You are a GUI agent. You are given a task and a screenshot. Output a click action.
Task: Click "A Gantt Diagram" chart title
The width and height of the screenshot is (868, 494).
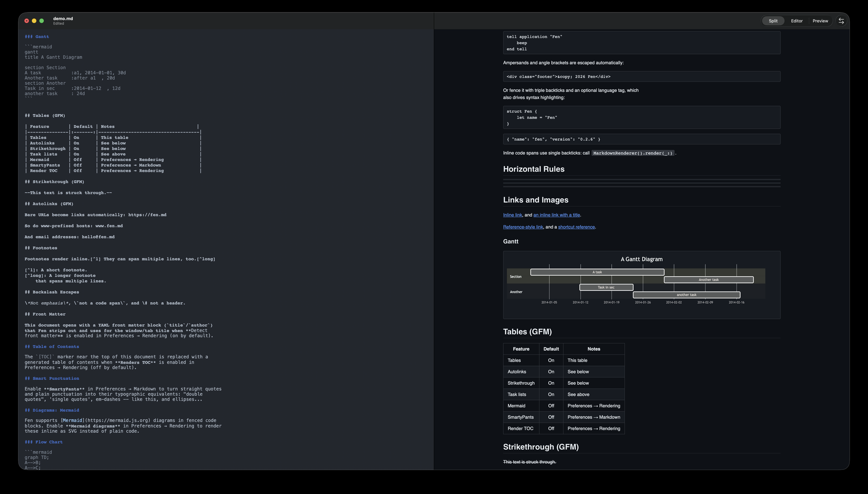coord(641,259)
